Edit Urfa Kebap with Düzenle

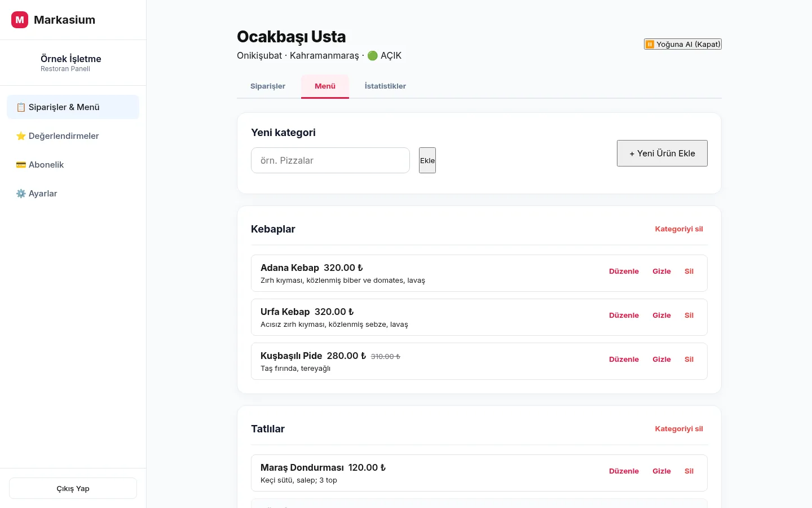(624, 316)
